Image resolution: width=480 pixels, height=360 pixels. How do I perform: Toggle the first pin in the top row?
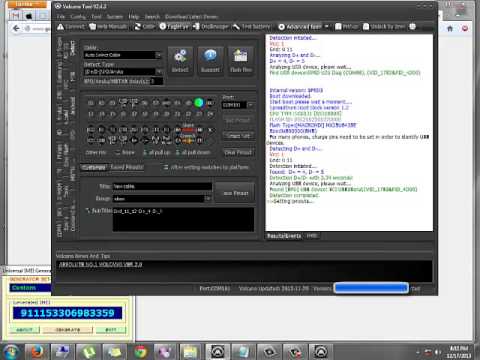point(90,103)
